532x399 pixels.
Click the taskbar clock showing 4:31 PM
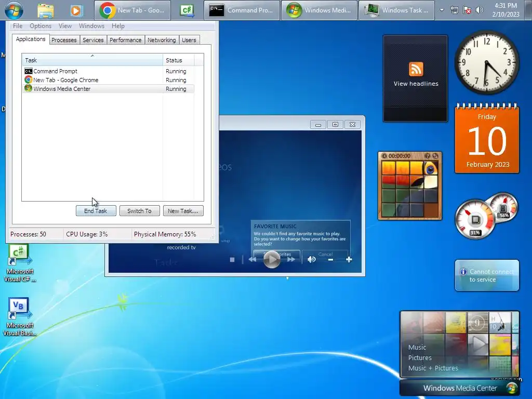[x=506, y=10]
